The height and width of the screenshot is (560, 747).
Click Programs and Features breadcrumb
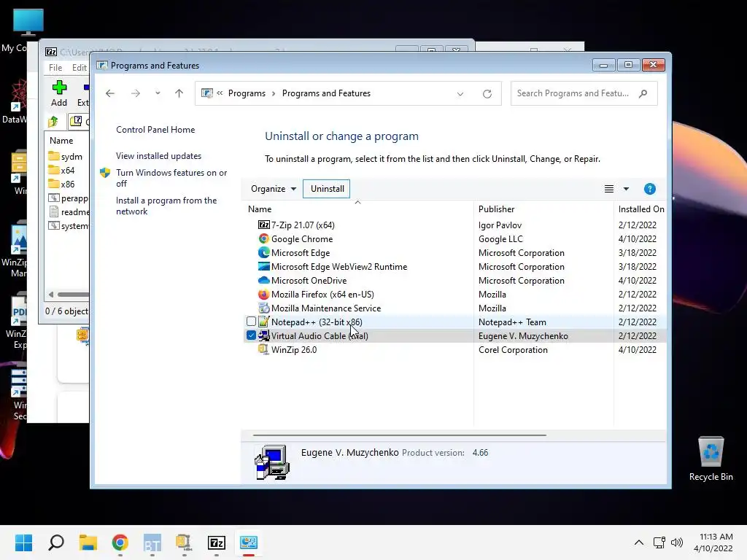pos(326,93)
